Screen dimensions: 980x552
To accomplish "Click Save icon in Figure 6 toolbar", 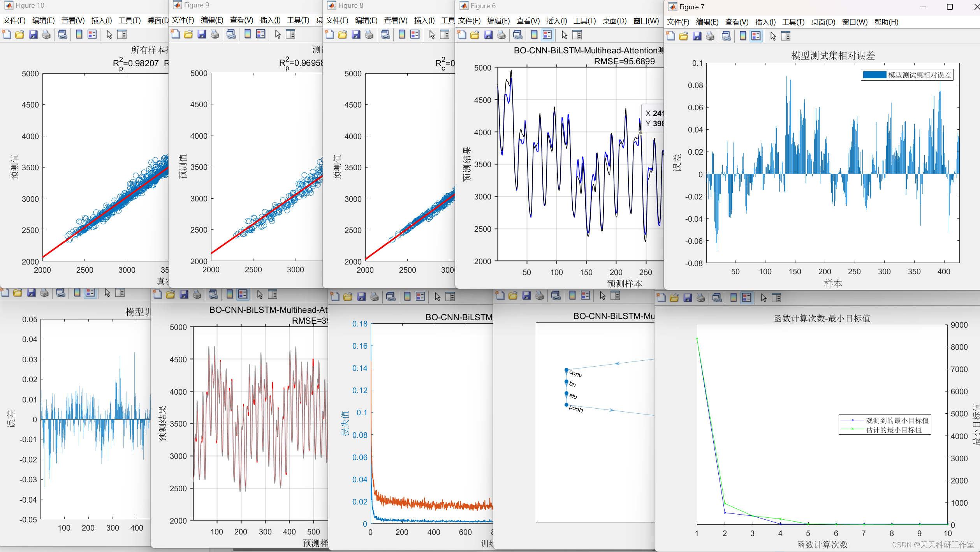I will pos(488,35).
